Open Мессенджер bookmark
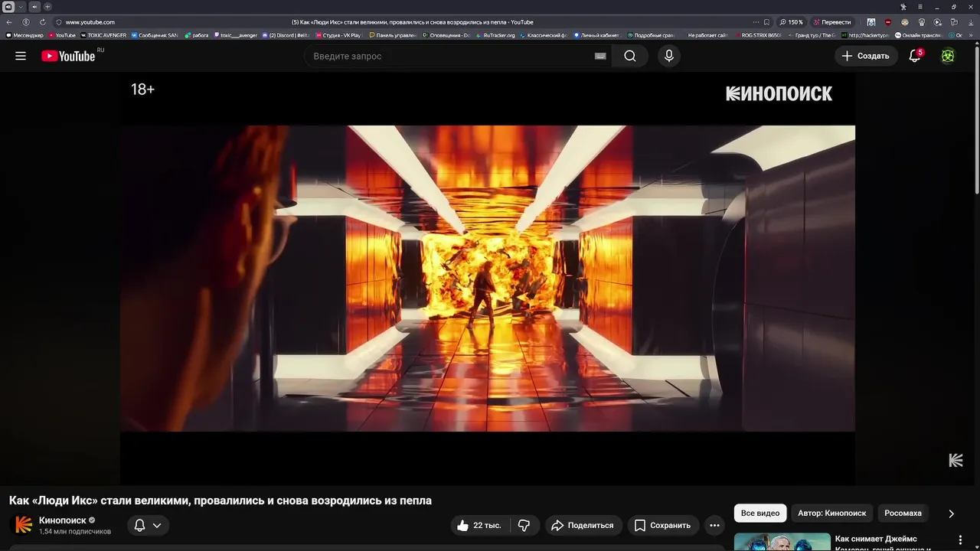The image size is (980, 551). coord(25,35)
